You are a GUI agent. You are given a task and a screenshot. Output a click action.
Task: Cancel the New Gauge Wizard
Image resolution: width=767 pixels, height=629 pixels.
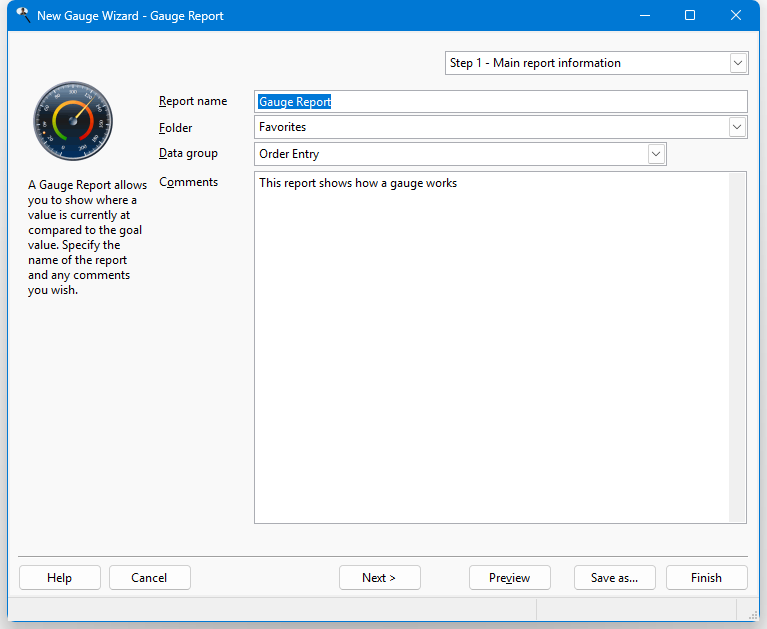(x=149, y=577)
